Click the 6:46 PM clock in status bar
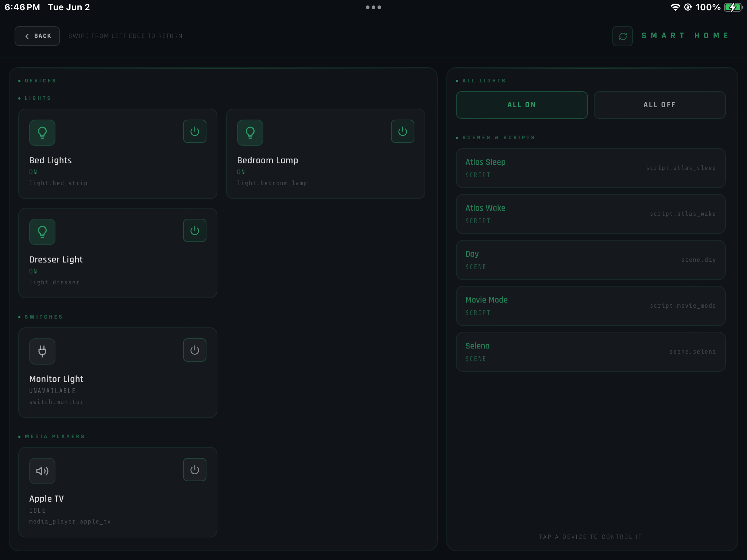The width and height of the screenshot is (747, 560). coord(22,7)
